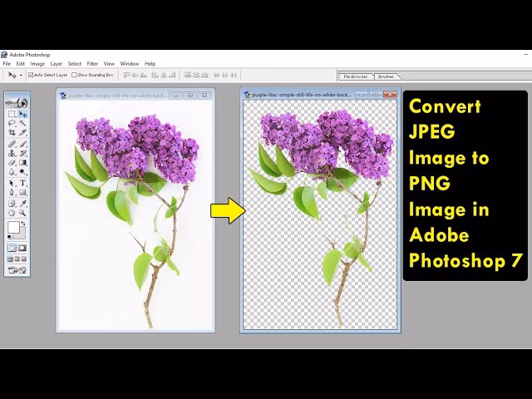
Task: Align top edges in options bar
Action: click(x=126, y=75)
